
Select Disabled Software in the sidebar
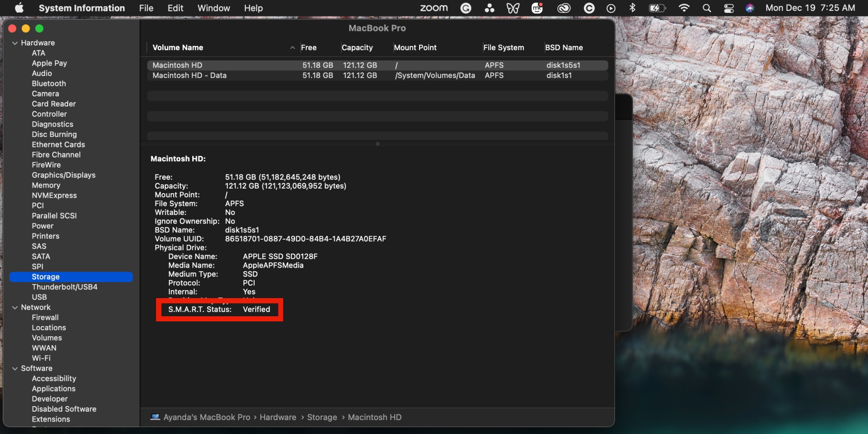click(64, 409)
